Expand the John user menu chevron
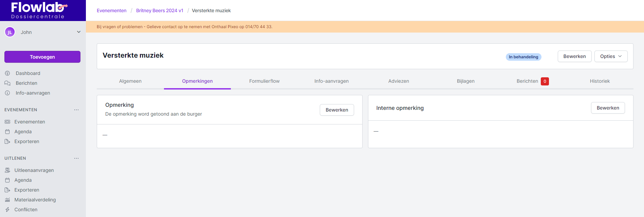Screen dimensions: 644x217 [x=79, y=32]
